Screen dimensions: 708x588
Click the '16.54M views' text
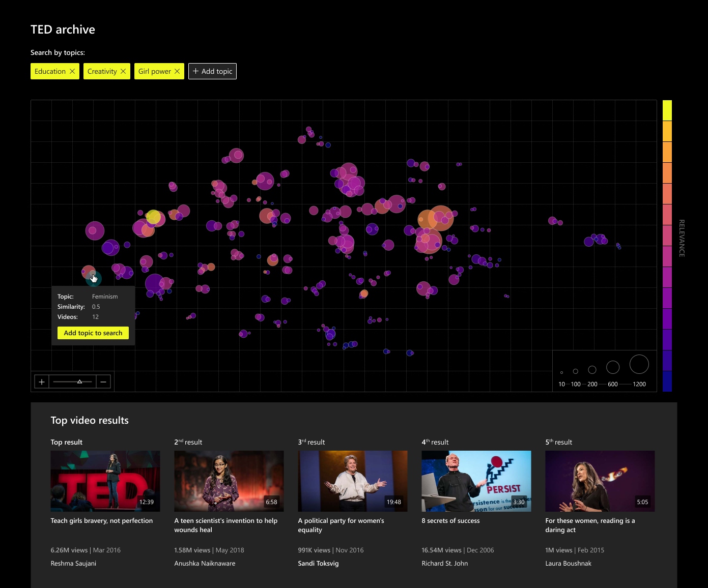point(442,550)
